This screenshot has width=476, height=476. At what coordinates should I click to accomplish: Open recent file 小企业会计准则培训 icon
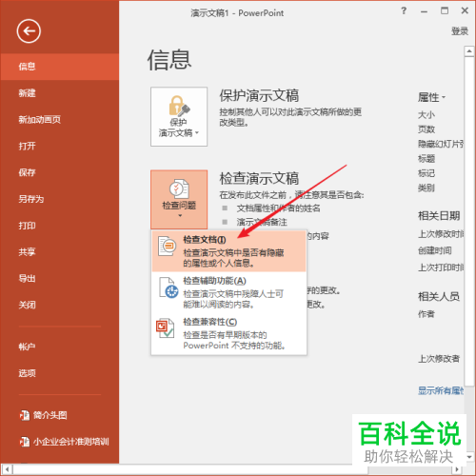25,442
